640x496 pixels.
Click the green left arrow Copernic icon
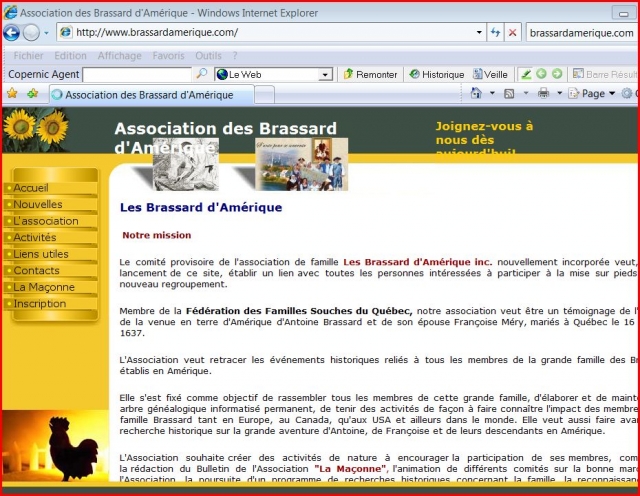[x=541, y=74]
